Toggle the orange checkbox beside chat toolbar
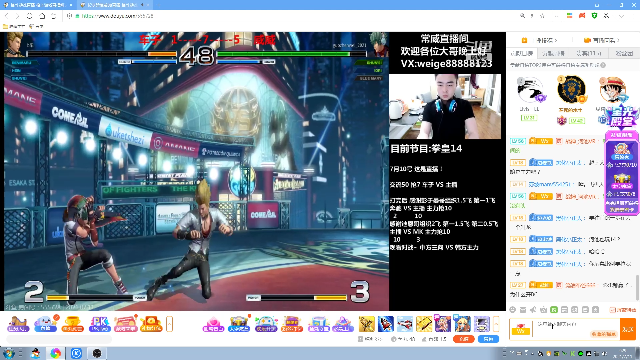The height and width of the screenshot is (360, 640). (x=612, y=310)
